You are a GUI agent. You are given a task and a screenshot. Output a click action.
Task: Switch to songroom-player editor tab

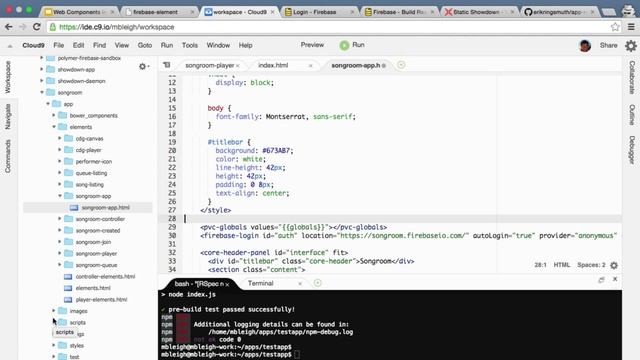click(x=209, y=65)
